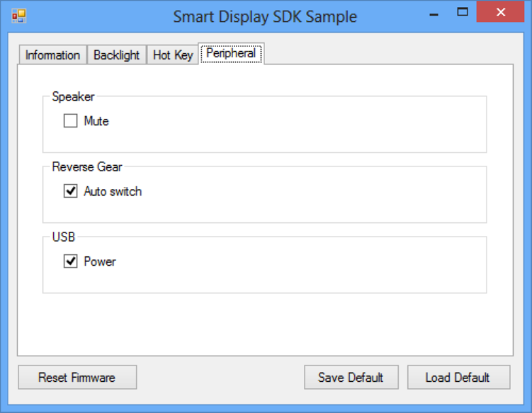
Task: Open the Backlight tab
Action: point(116,55)
